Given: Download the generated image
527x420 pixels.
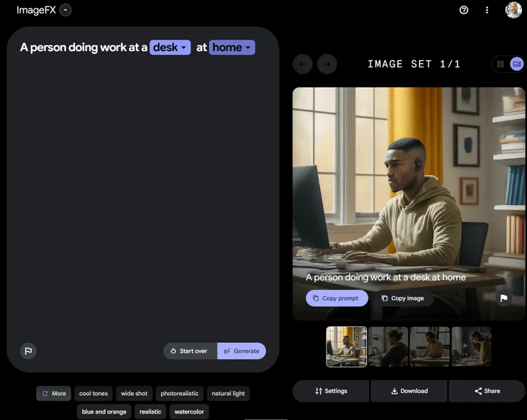Looking at the screenshot, I should [409, 391].
